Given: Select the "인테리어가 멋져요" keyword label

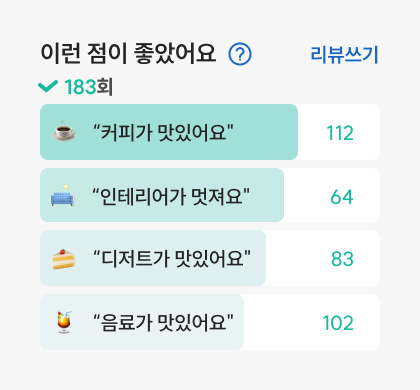Looking at the screenshot, I should 171,196.
